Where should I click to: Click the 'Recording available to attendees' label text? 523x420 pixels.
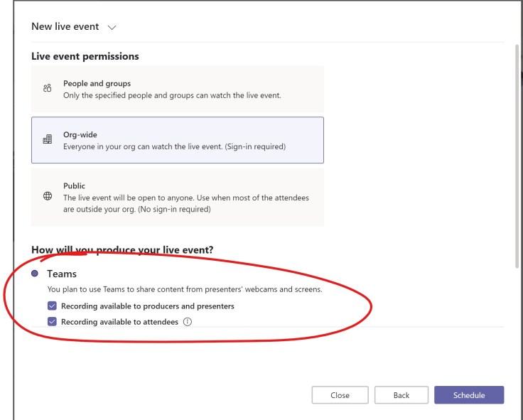[119, 322]
